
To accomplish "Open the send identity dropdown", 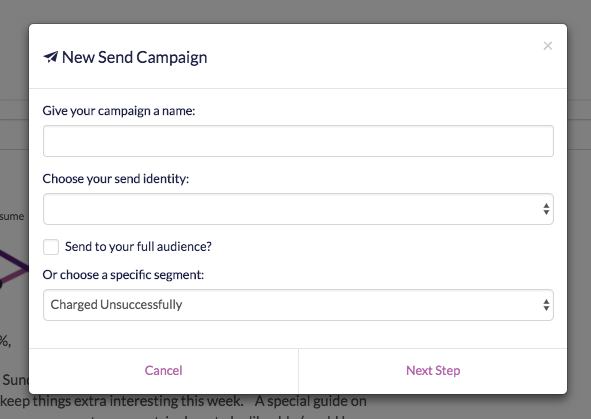I will [x=298, y=209].
